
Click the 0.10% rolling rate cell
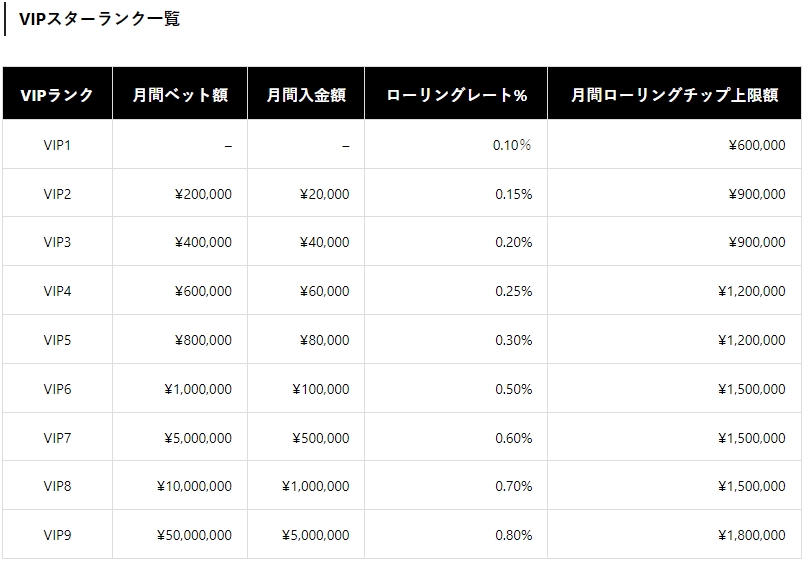[456, 145]
